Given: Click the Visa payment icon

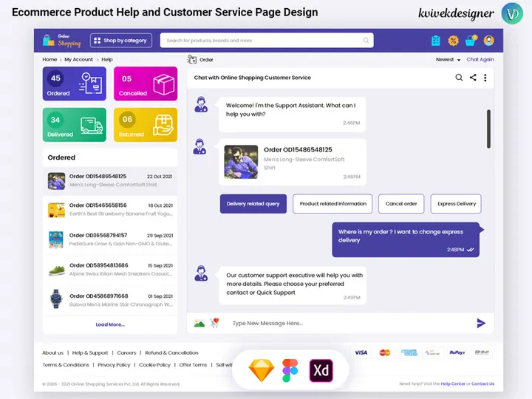Looking at the screenshot, I should [x=361, y=352].
